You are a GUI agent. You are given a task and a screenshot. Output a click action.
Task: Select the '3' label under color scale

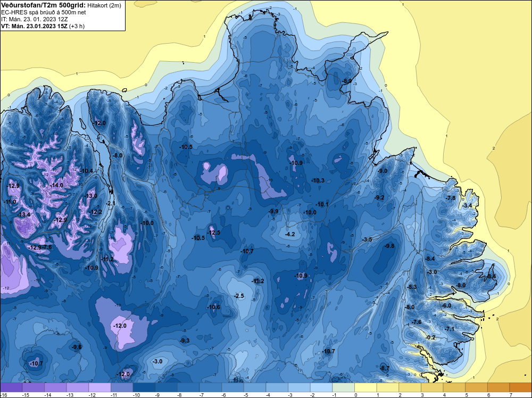(x=422, y=395)
